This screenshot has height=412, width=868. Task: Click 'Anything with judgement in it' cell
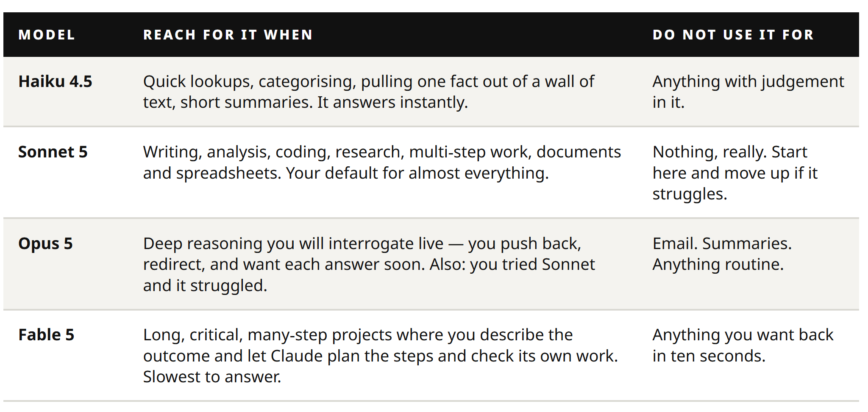coord(748,92)
